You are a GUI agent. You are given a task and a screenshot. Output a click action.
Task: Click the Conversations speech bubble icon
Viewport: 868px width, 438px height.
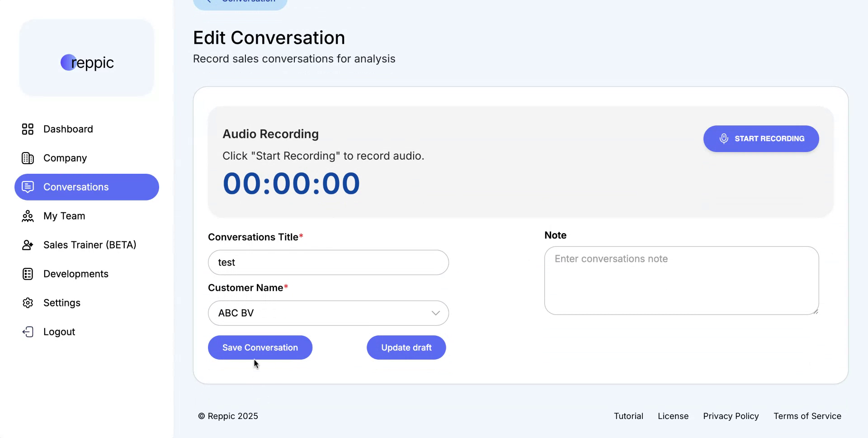coord(28,187)
